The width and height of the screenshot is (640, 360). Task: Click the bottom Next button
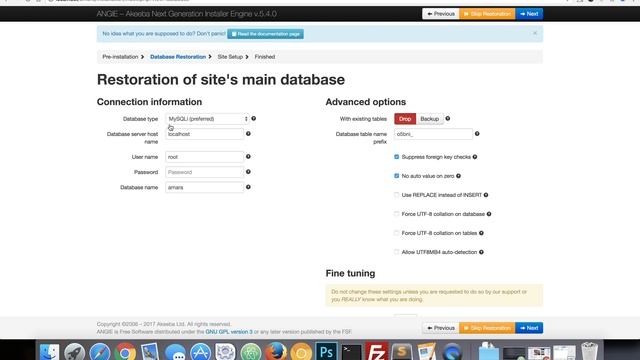(529, 328)
